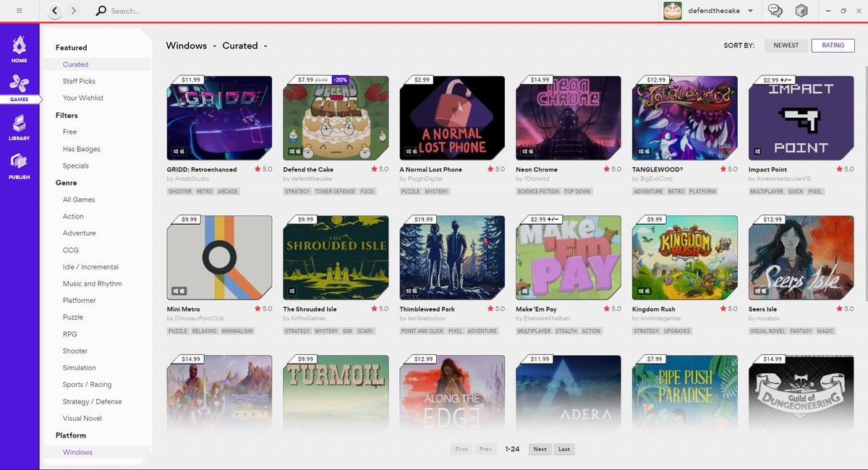868x470 pixels.
Task: Go to Next page of results
Action: pos(540,449)
